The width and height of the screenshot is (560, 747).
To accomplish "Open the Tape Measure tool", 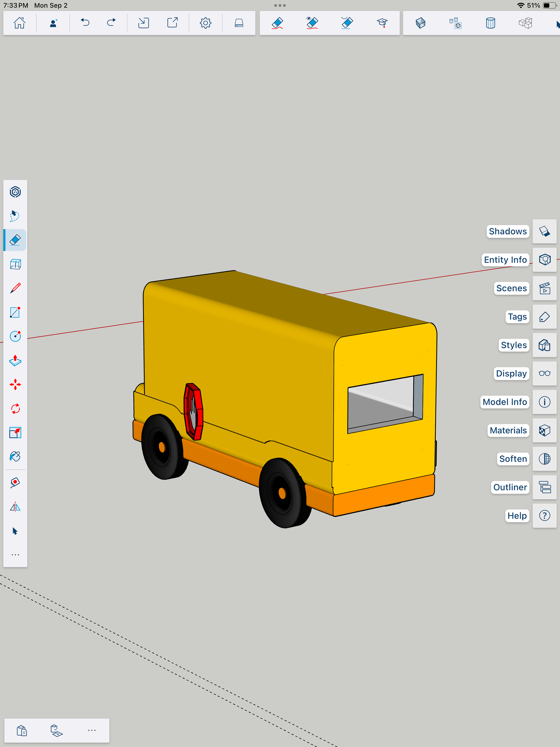I will click(15, 482).
